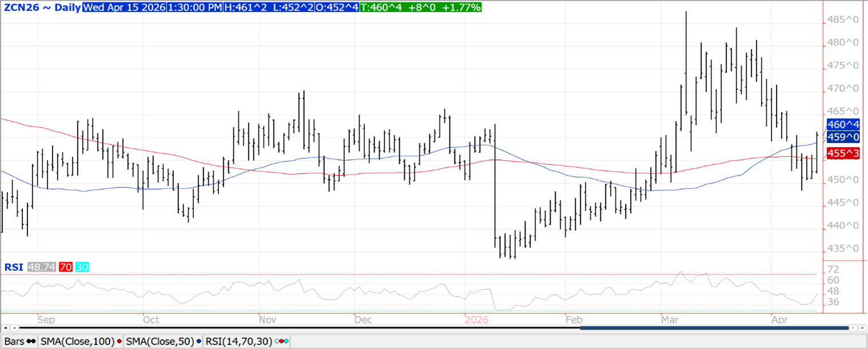Select the SMA(Close,50) indicator tab
Viewport: 868px width, 349px height.
click(x=160, y=342)
